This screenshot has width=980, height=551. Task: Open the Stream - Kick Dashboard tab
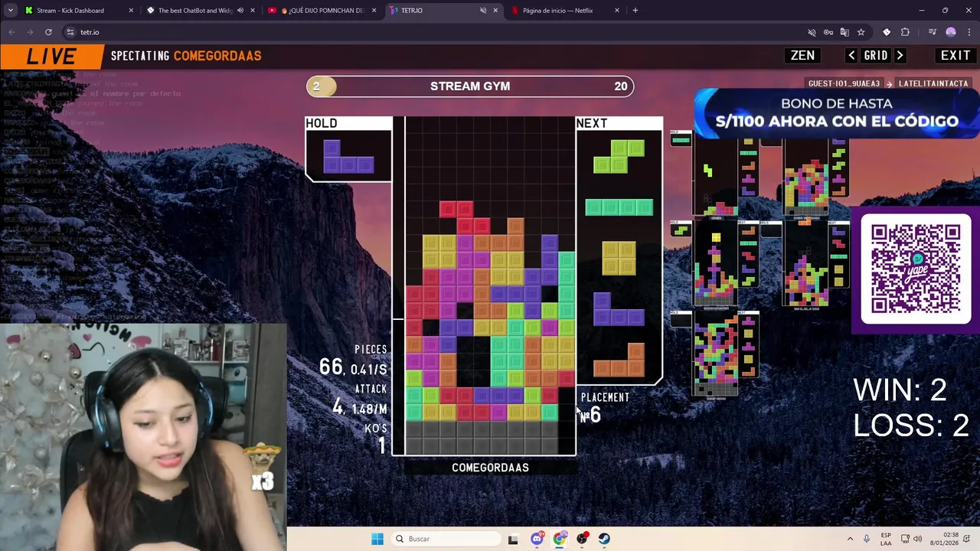click(69, 11)
